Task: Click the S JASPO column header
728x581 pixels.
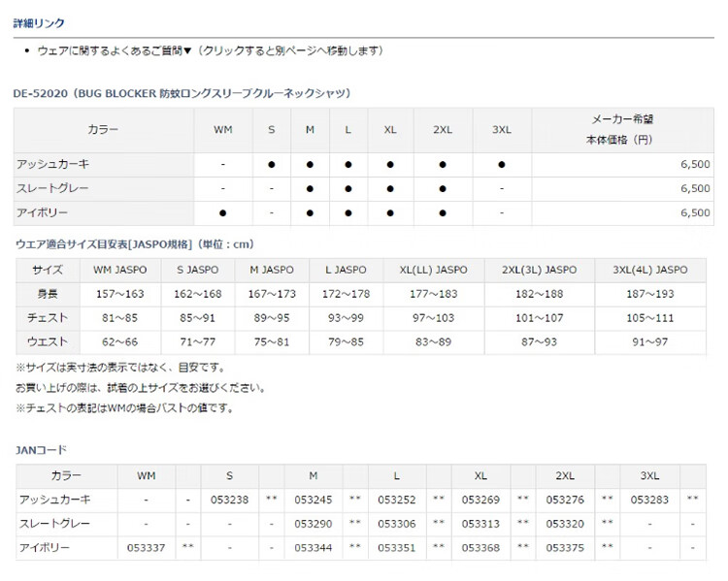Action: point(198,270)
